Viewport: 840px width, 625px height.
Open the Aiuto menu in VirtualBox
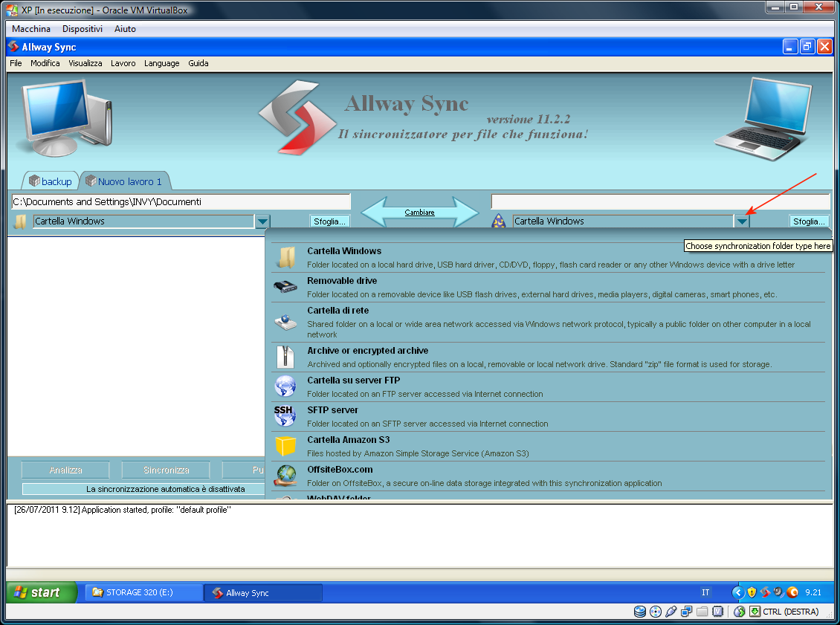click(125, 29)
